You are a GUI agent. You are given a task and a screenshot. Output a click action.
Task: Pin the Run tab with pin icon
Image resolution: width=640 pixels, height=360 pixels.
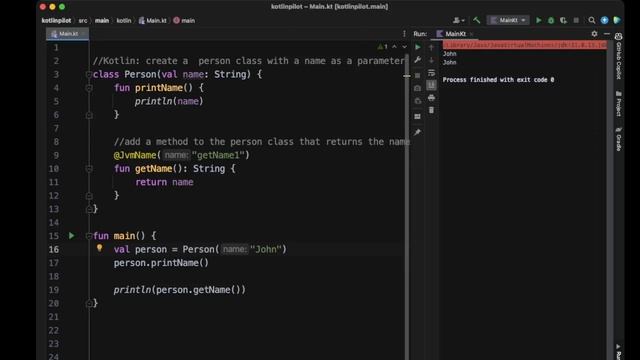click(x=417, y=132)
